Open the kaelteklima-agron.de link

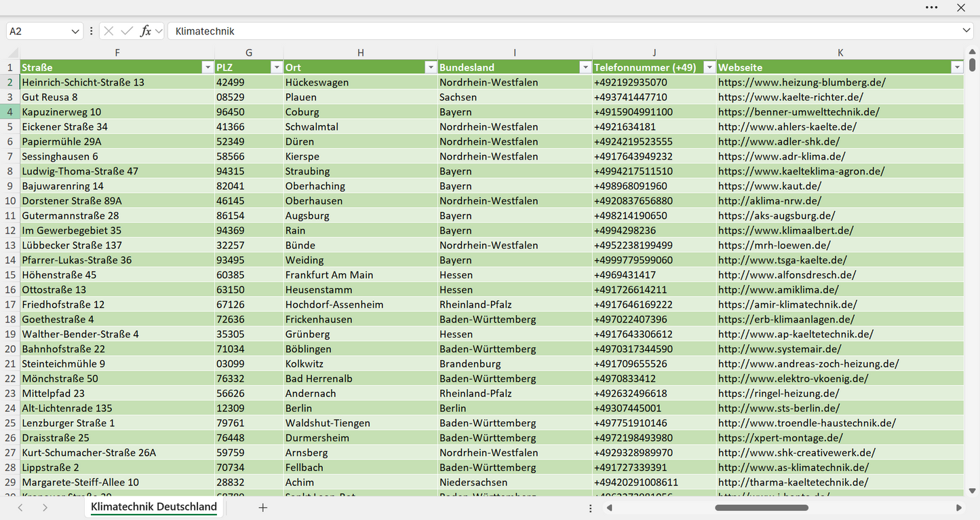[x=802, y=171]
